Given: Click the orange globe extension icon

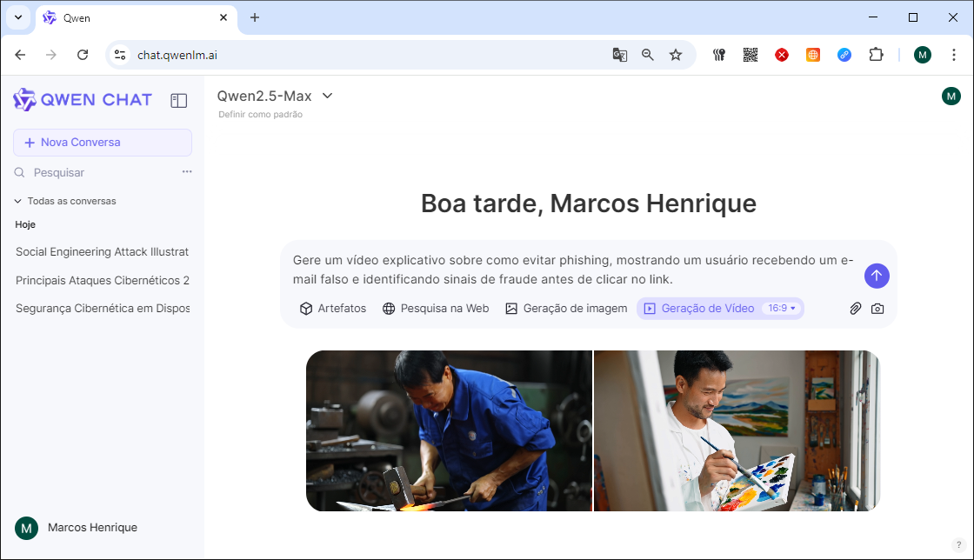Looking at the screenshot, I should coord(812,55).
